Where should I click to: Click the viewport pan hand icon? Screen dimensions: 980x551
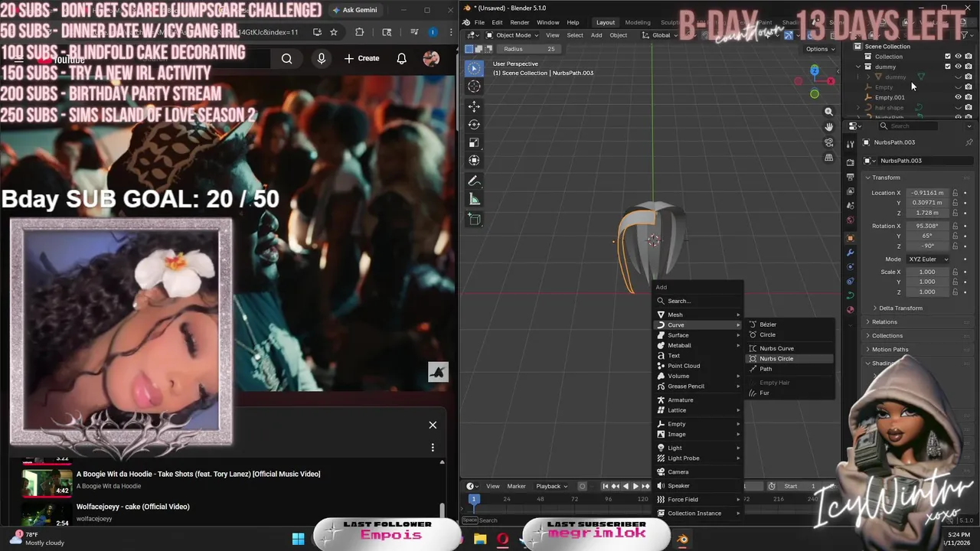828,127
